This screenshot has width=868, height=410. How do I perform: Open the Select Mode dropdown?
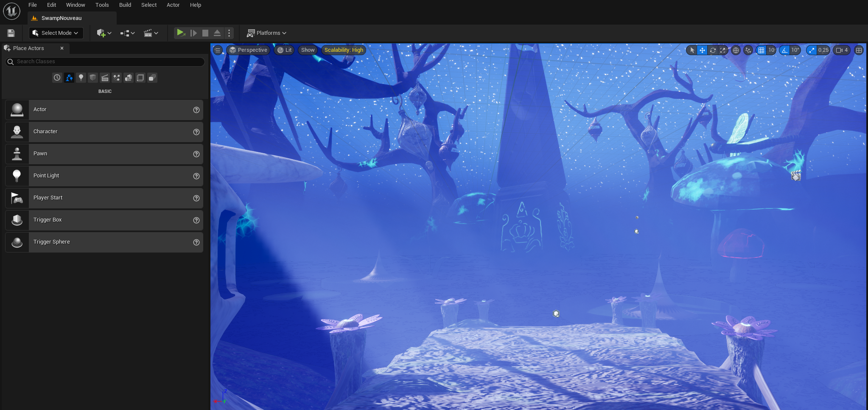(x=56, y=33)
